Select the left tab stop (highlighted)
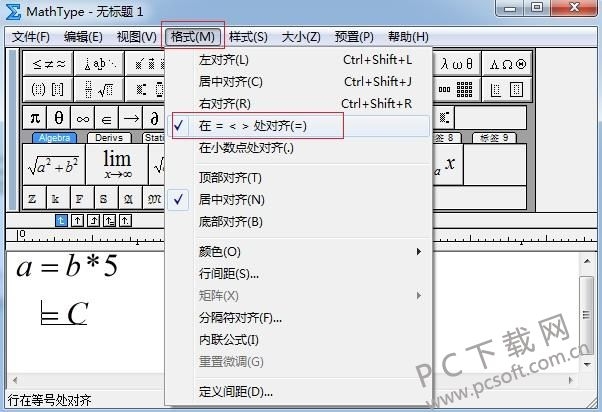Viewport: 602px width, 412px height. tap(61, 220)
